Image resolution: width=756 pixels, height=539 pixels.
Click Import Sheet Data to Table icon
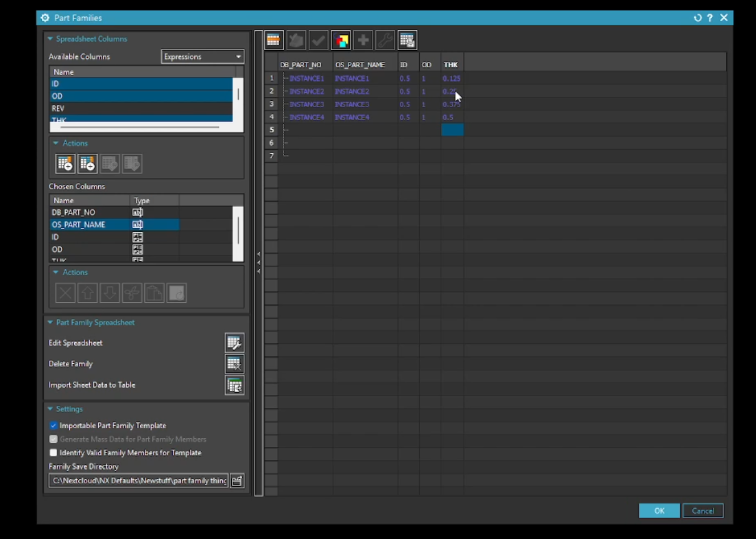(235, 385)
